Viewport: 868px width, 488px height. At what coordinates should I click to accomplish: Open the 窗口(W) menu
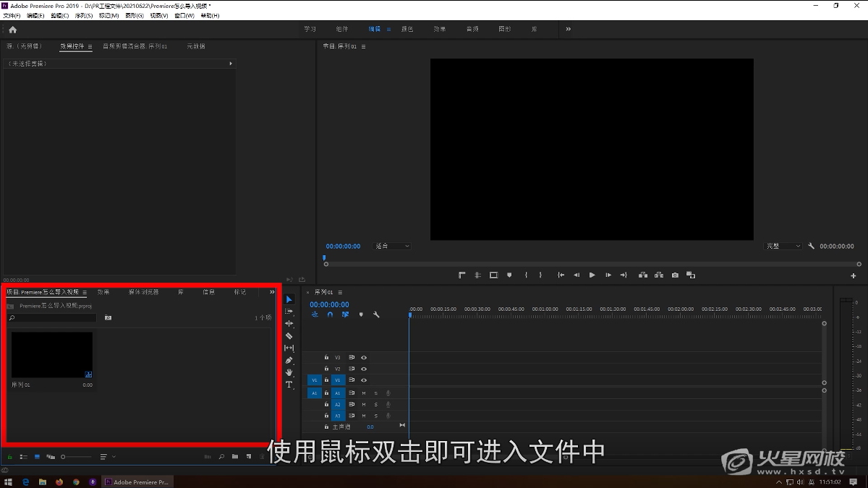184,15
